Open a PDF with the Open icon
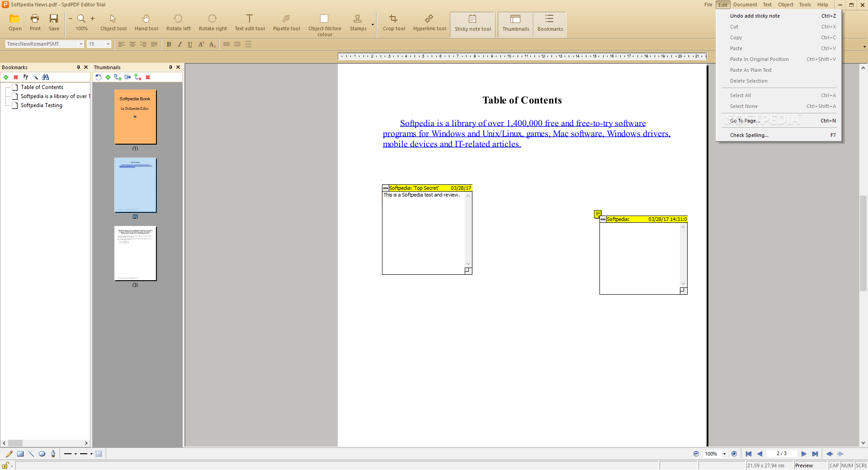 [15, 23]
